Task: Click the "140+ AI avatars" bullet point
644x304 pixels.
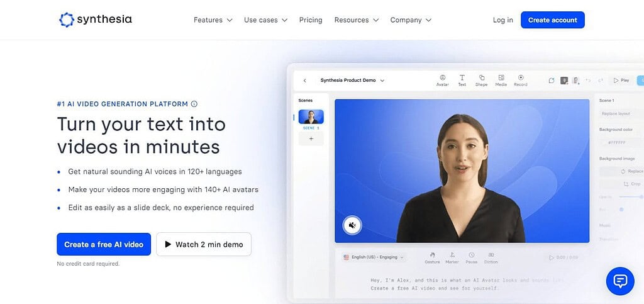Action: pyautogui.click(x=163, y=190)
